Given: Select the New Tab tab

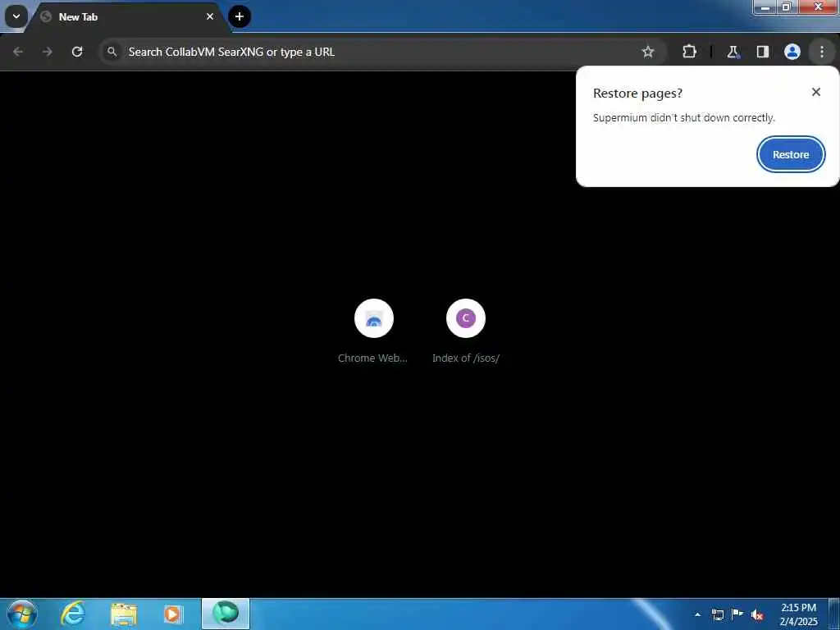Looking at the screenshot, I should tap(129, 17).
